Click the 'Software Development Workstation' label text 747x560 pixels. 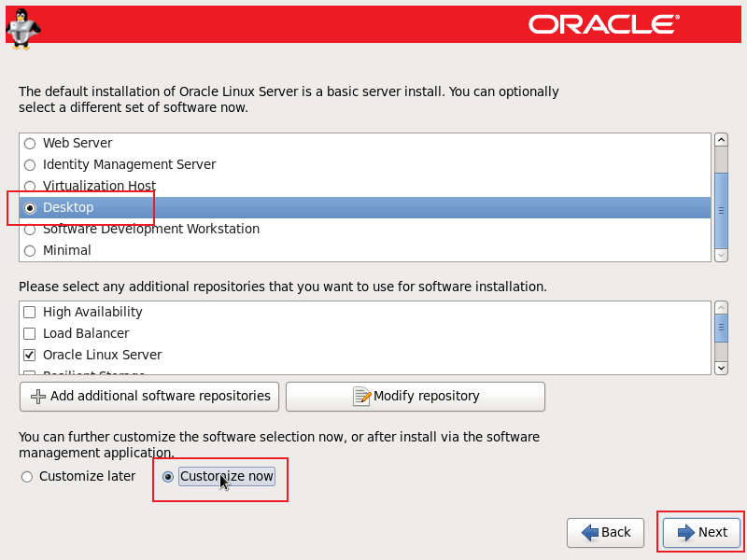[151, 229]
